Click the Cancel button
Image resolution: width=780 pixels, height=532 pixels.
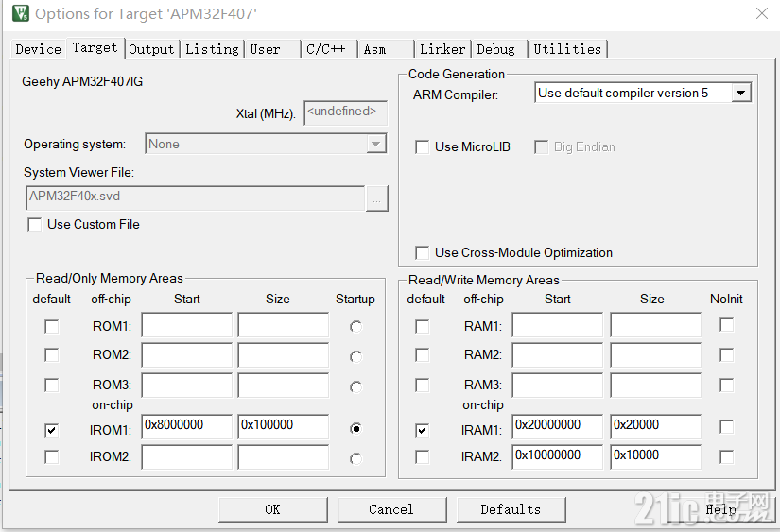coord(392,509)
